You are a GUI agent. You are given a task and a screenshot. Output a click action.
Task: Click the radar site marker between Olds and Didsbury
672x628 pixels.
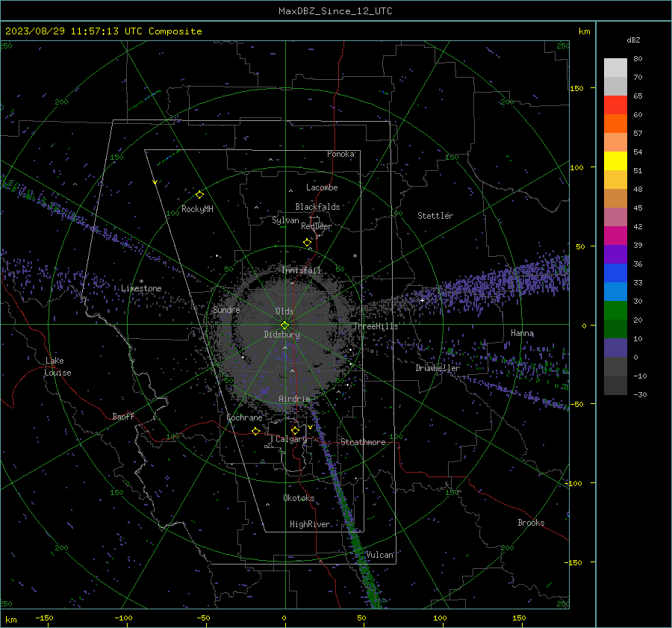point(285,325)
